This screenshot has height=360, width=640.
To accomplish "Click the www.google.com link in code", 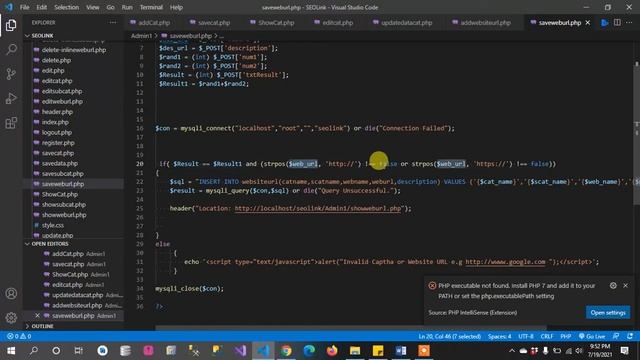I will coord(505,262).
